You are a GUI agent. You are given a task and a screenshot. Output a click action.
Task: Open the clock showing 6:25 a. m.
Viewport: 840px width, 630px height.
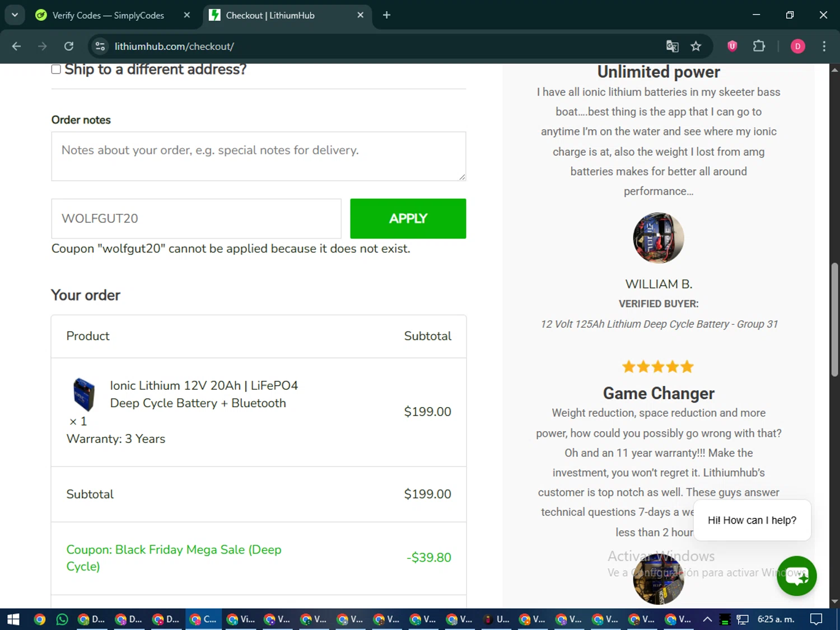[x=776, y=619]
